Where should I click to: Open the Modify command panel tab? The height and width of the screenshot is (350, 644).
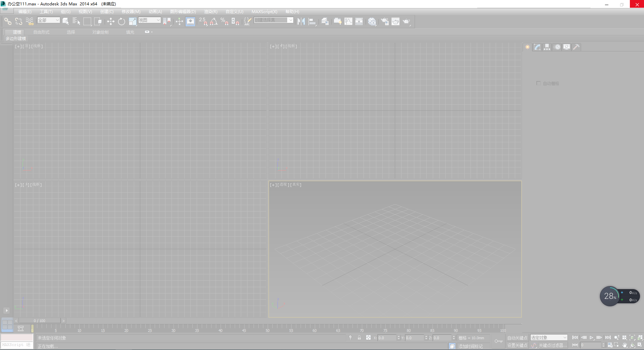537,47
